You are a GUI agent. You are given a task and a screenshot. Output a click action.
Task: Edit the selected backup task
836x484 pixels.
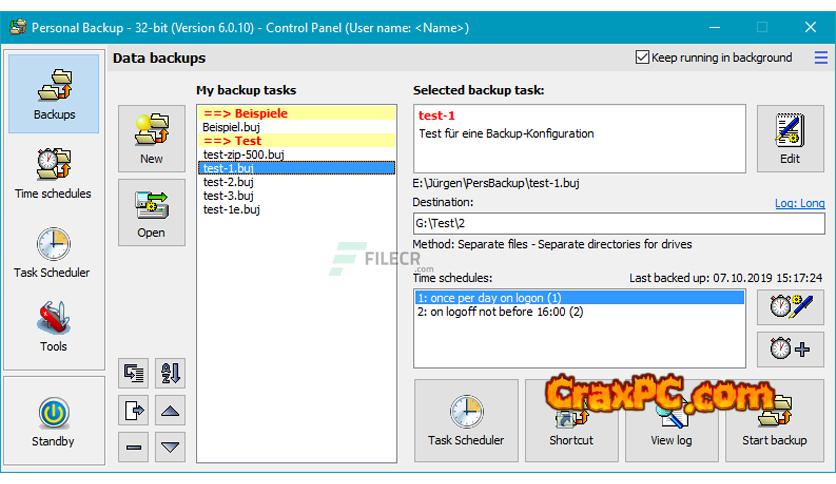pos(790,139)
